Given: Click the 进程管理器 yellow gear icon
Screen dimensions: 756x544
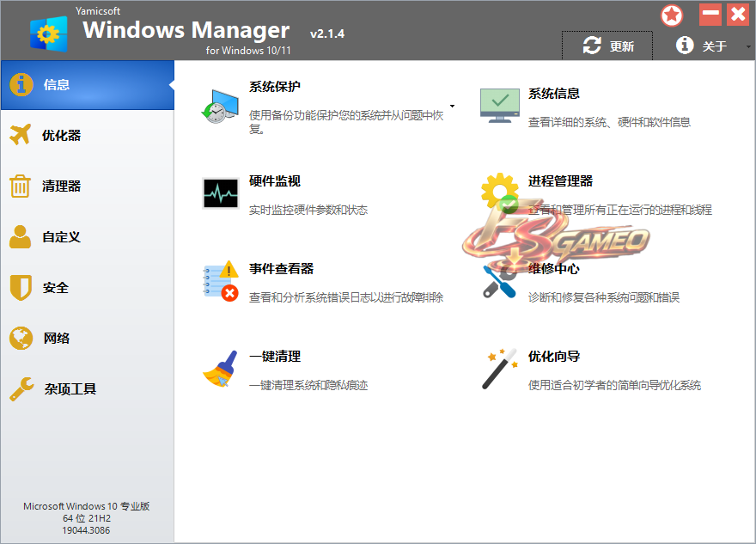Looking at the screenshot, I should tap(500, 193).
